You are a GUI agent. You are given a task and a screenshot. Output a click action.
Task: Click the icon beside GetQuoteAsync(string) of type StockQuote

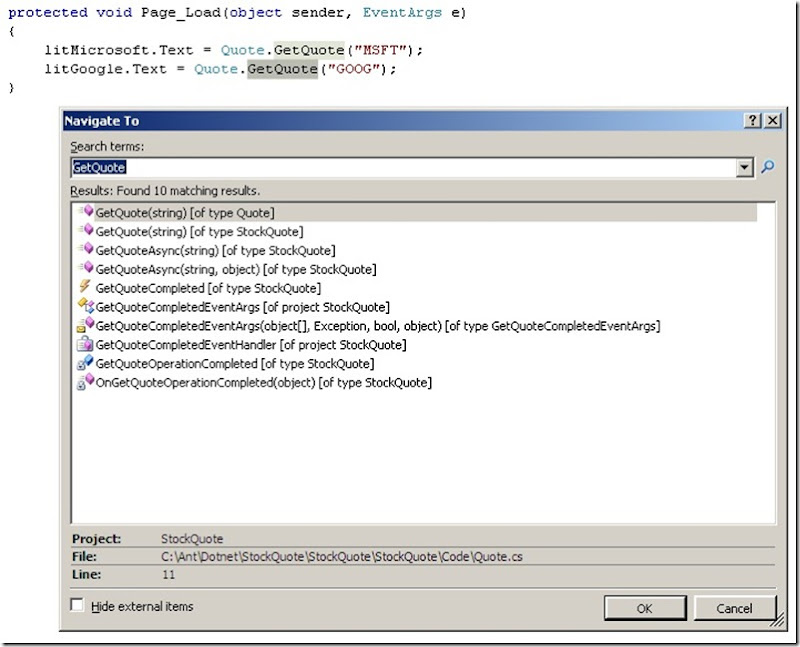coord(86,249)
